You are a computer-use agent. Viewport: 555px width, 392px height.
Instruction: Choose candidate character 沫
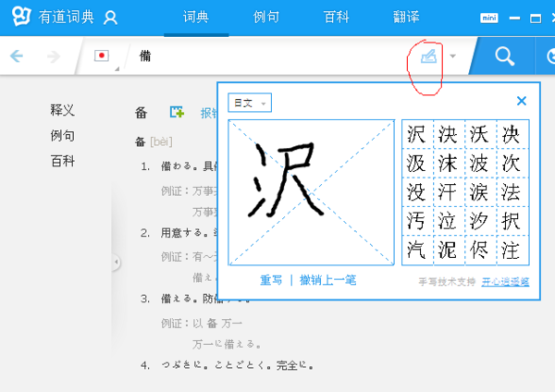[x=448, y=163]
